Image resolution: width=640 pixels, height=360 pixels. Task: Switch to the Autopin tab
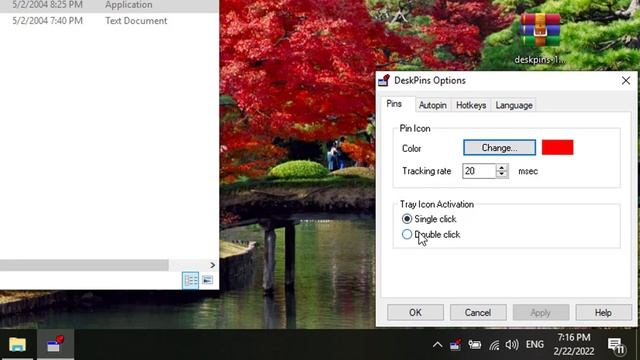point(433,105)
